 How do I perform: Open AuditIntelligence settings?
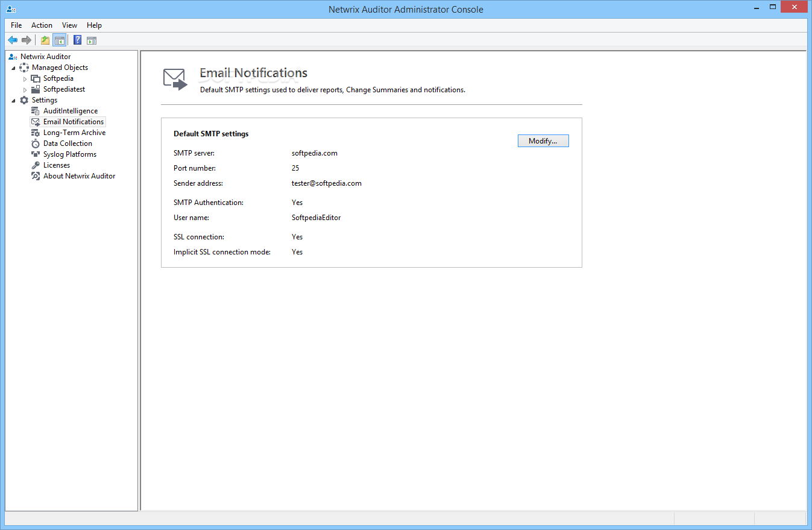(x=71, y=111)
